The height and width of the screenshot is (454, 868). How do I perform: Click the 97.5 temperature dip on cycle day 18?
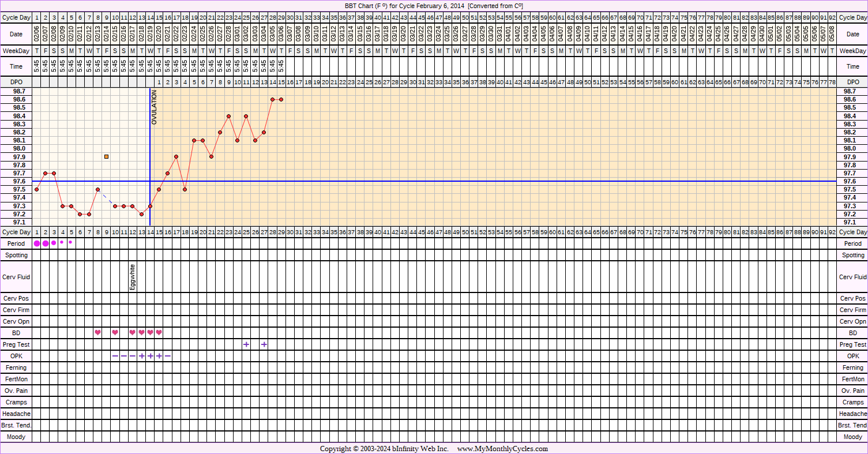coord(185,189)
